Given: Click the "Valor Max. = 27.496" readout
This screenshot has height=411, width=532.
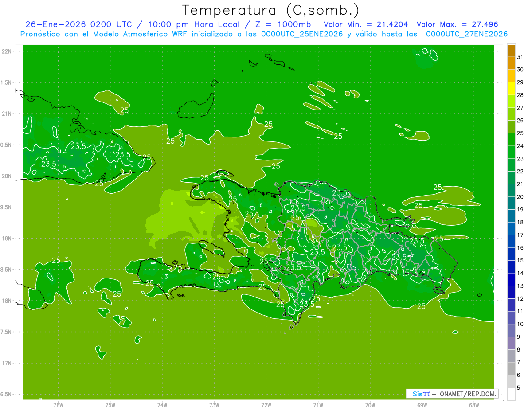Looking at the screenshot, I should (x=458, y=25).
